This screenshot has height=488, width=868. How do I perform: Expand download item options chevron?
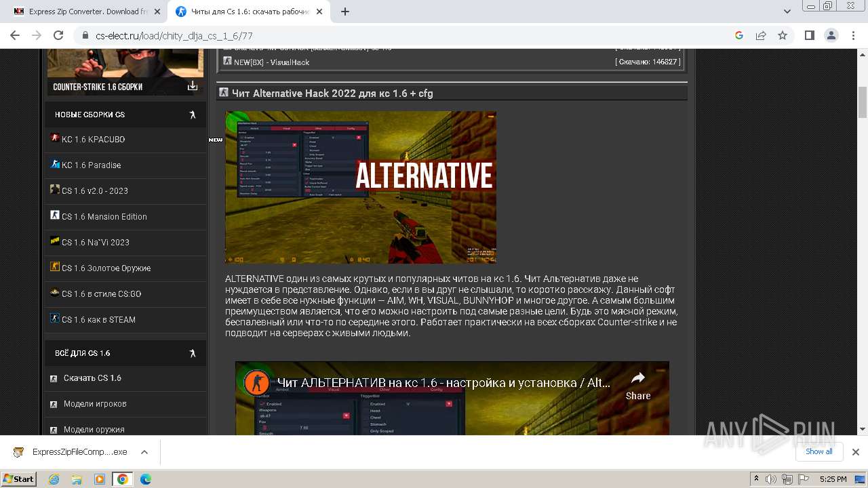click(144, 452)
